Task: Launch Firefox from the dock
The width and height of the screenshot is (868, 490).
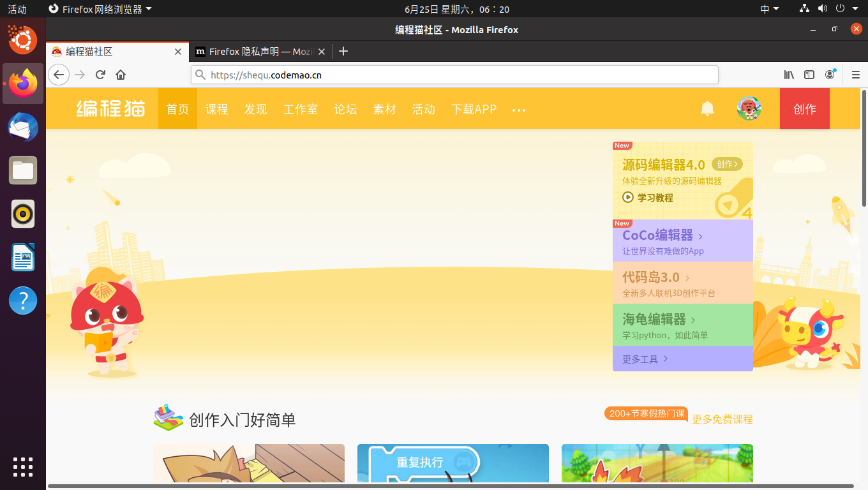Action: [23, 84]
